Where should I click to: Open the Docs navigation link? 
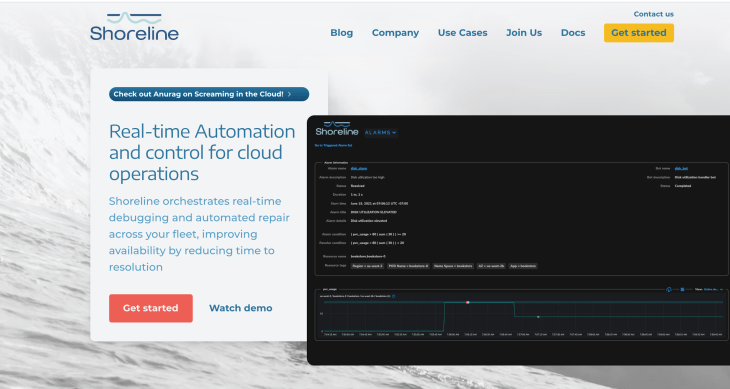[x=573, y=33]
